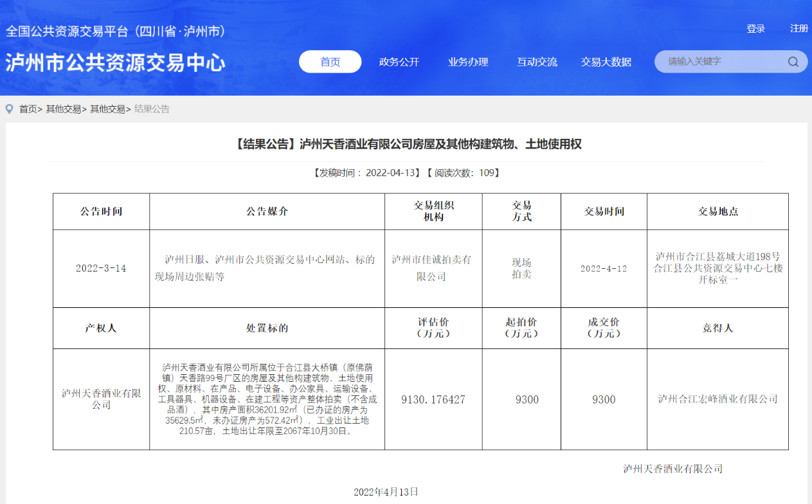
Task: Click the 9300 starting price cell
Action: click(x=522, y=399)
